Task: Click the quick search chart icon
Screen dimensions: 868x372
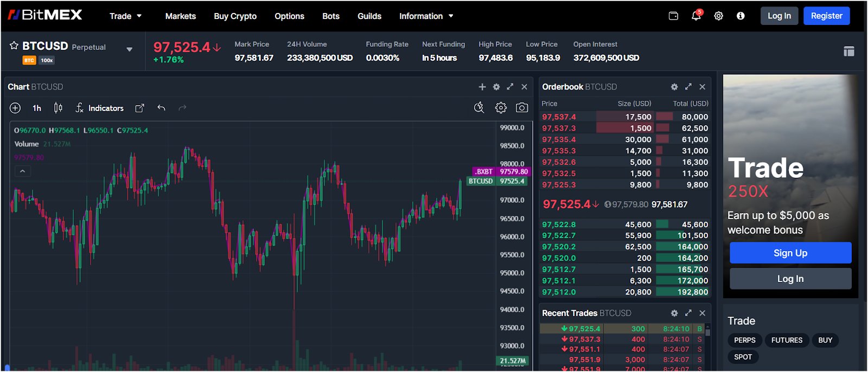Action: coord(479,108)
